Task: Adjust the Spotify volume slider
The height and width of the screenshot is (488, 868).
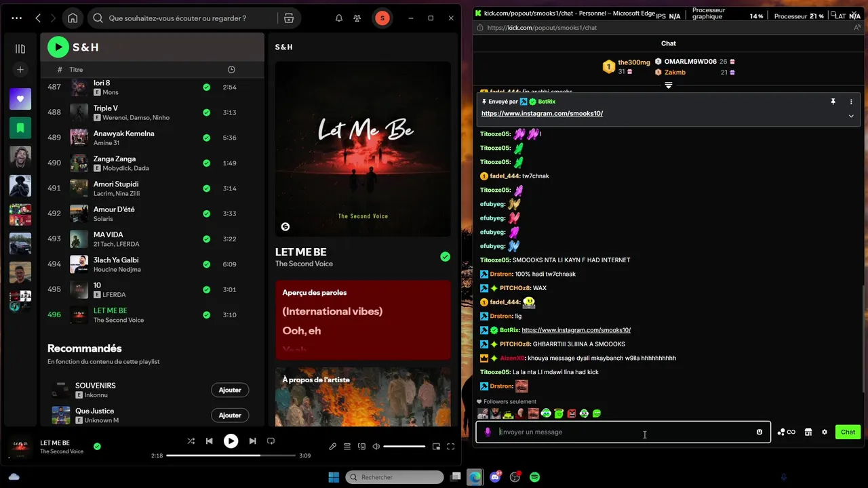Action: [404, 447]
